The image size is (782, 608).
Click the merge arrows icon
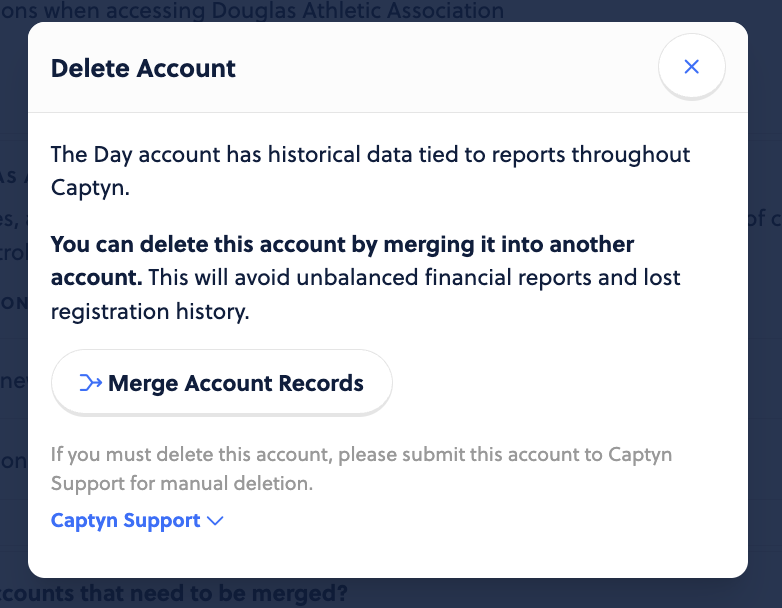[91, 383]
